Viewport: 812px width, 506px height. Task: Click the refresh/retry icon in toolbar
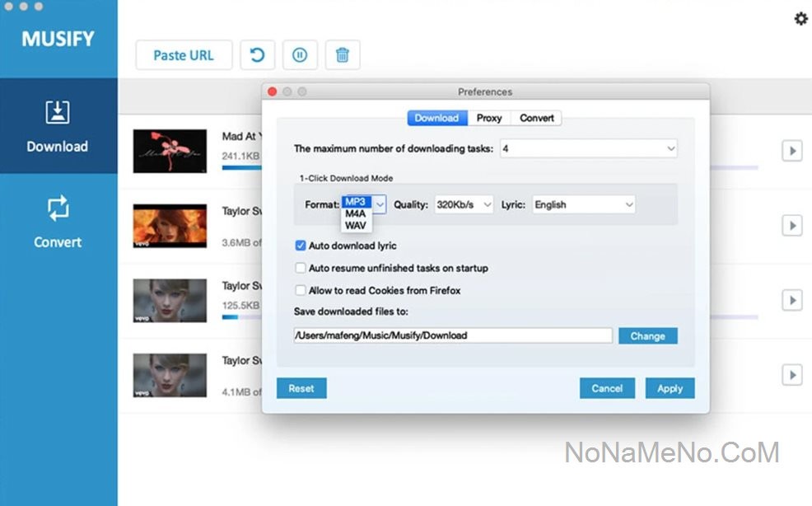257,55
